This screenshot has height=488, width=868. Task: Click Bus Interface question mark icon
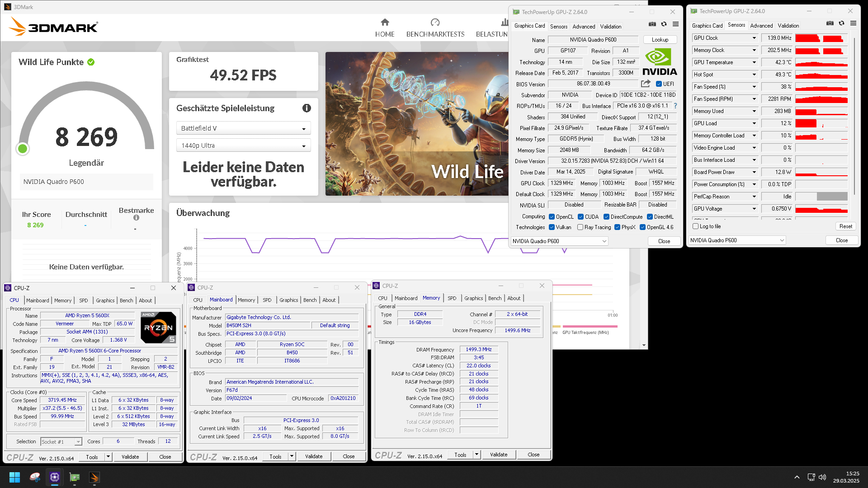[x=675, y=106]
